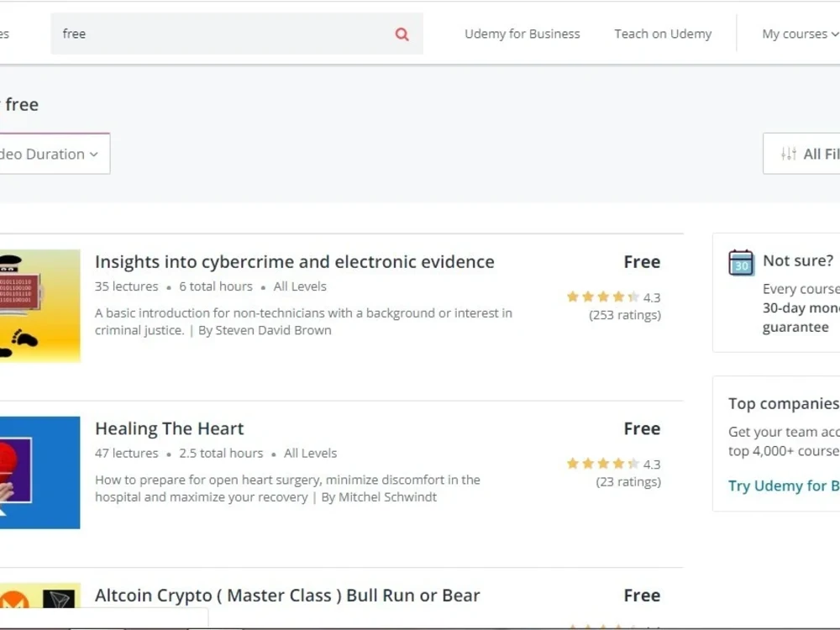
Task: Click the calendar 30-day guarantee icon
Action: pyautogui.click(x=741, y=262)
